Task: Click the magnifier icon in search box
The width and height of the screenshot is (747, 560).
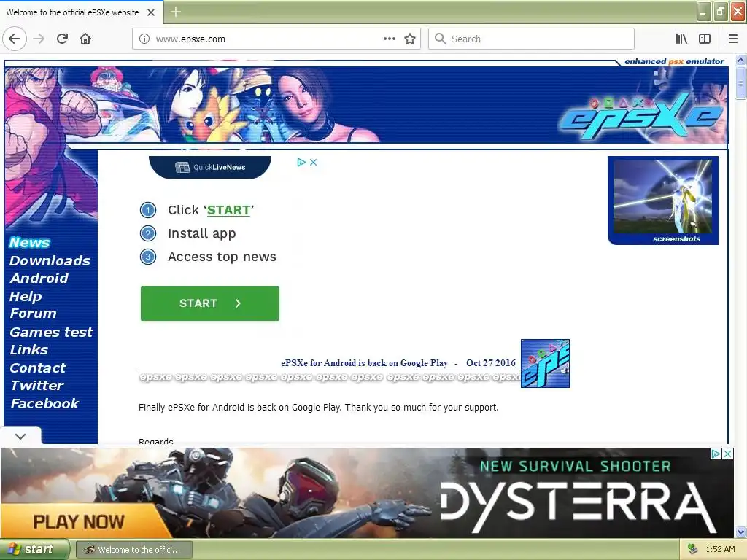Action: click(441, 39)
